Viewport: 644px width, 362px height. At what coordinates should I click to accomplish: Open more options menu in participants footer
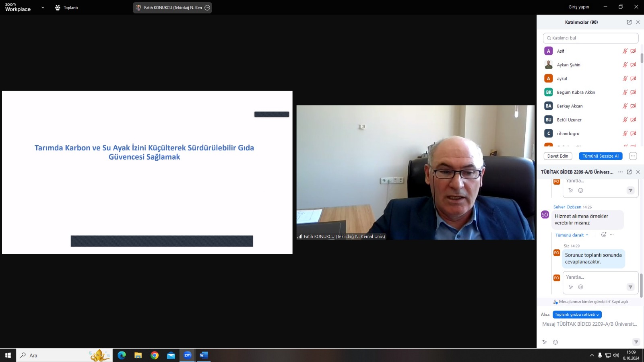coord(633,156)
